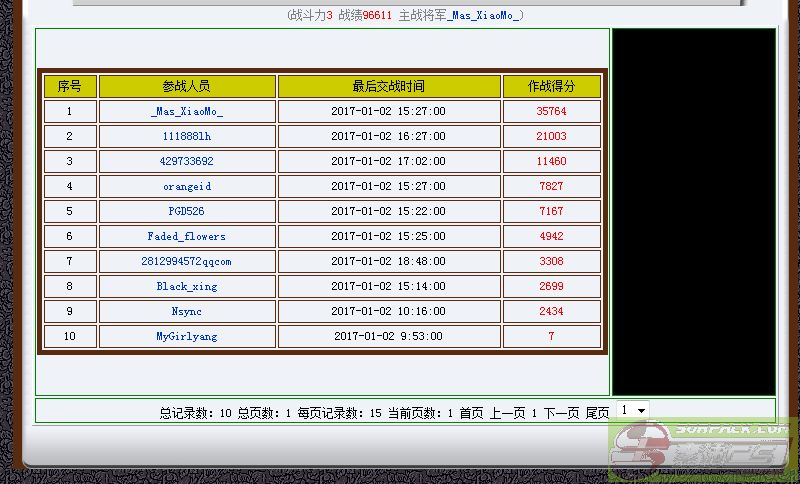
Task: Click the 作战得分 column header
Action: tap(551, 87)
